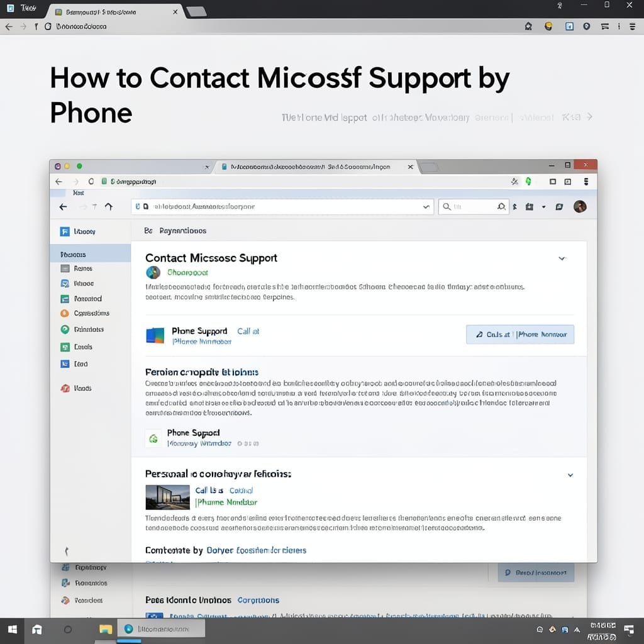Image resolution: width=644 pixels, height=644 pixels.
Task: Click the Windows Start button
Action: (x=13, y=629)
